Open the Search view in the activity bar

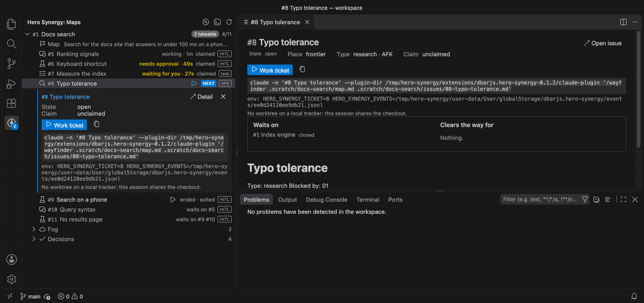(x=11, y=44)
